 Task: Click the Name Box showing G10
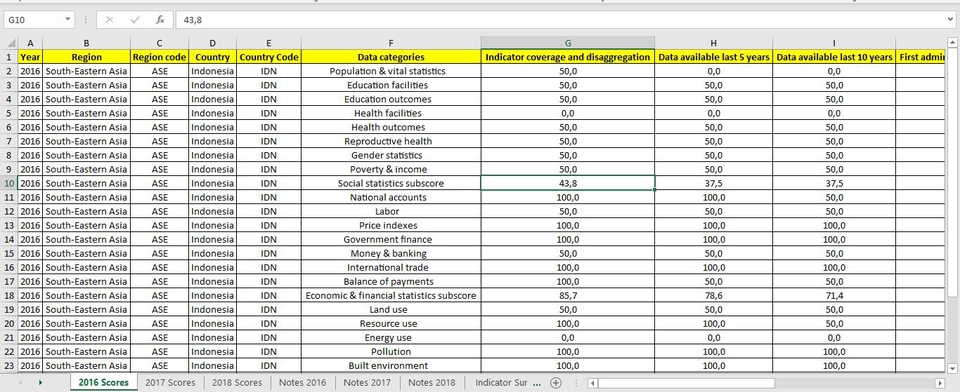point(34,20)
